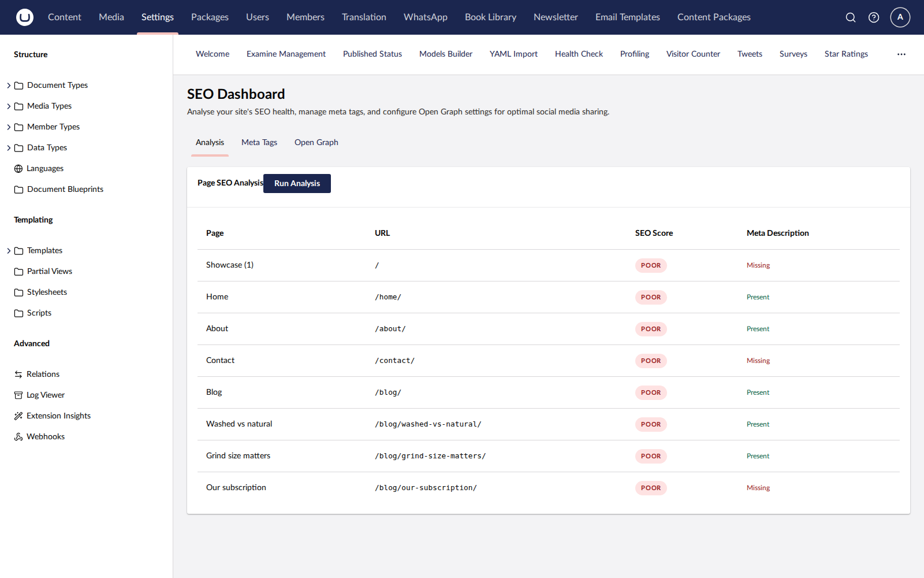Viewport: 924px width, 578px height.
Task: Expand the Member Types tree node
Action: point(9,127)
